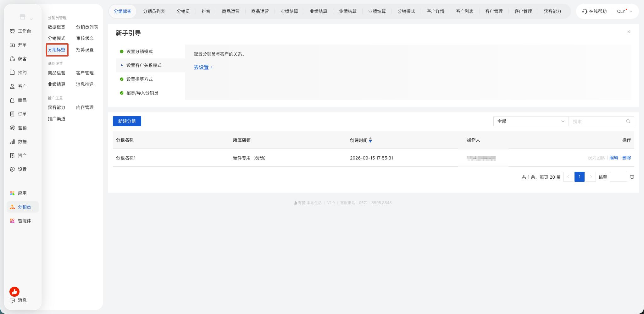This screenshot has width=644, height=314.
Task: Switch to the 分销员列表 tab
Action: pyautogui.click(x=154, y=11)
